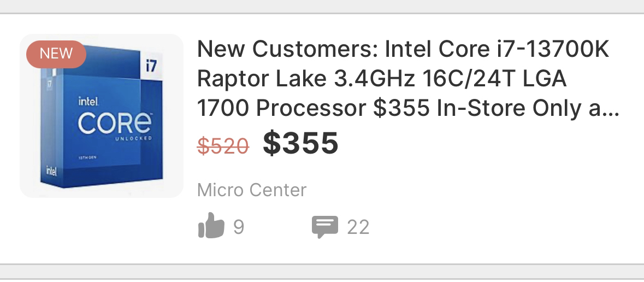Click the gray divider bar above the card
This screenshot has width=644, height=282.
(322, 6)
